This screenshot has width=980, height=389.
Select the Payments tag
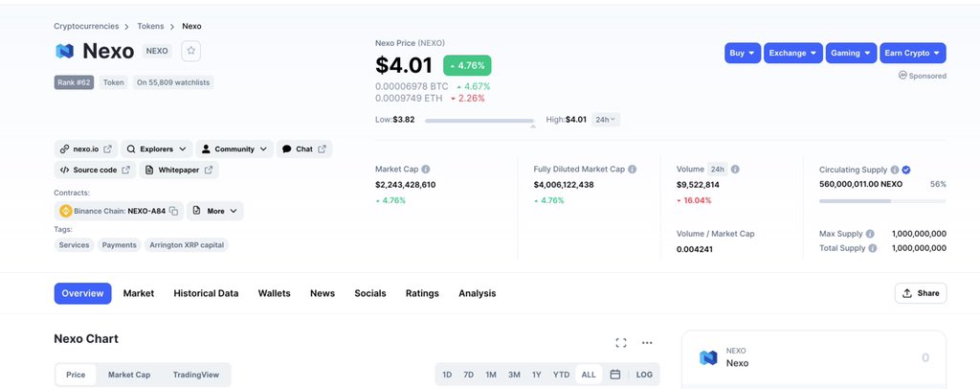coord(120,244)
